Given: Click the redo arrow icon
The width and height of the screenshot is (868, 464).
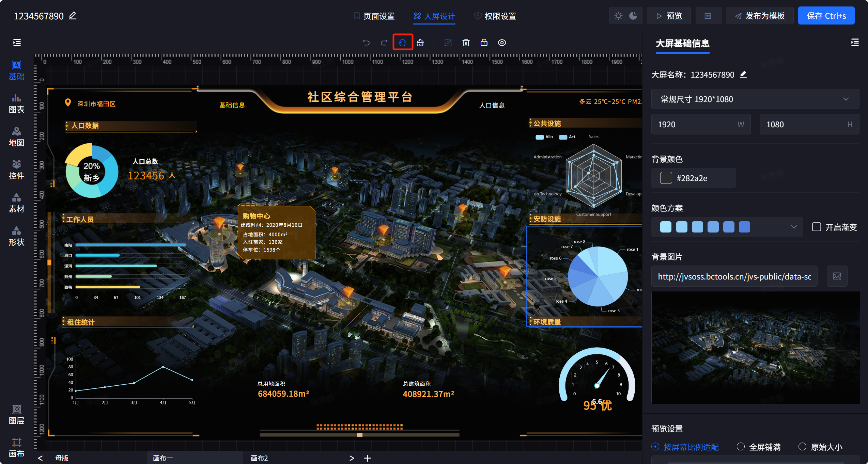Looking at the screenshot, I should pos(384,43).
